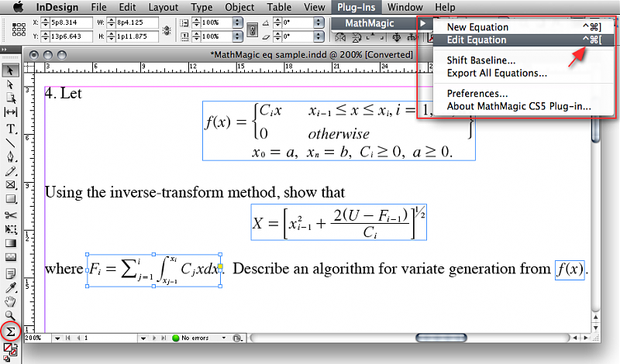
Task: Select the Eyedropper tool
Action: point(11,287)
